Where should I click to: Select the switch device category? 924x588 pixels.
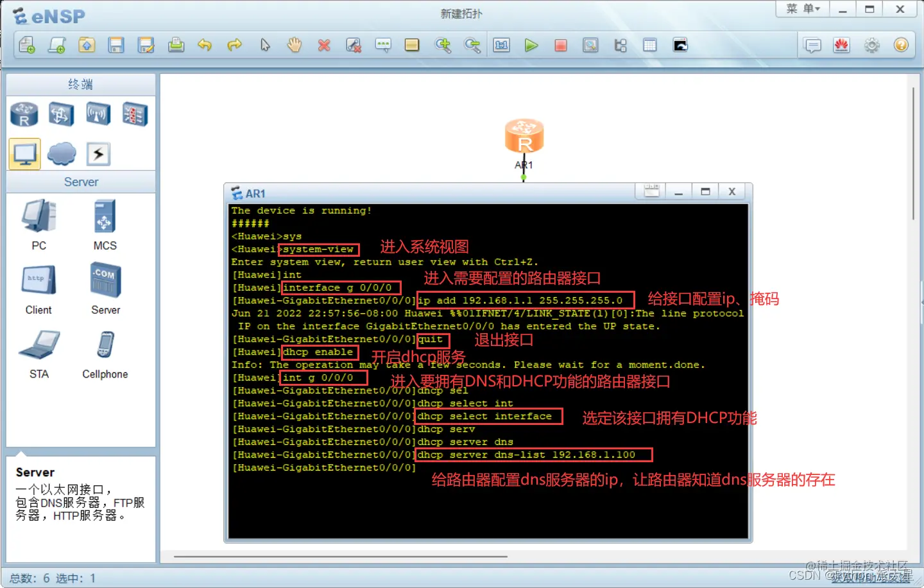(61, 114)
